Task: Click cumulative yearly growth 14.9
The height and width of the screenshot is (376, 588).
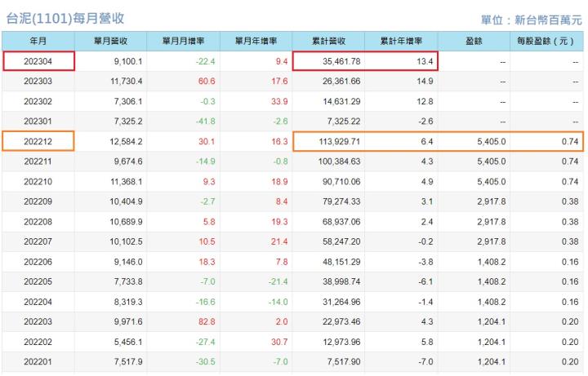Action: (425, 82)
